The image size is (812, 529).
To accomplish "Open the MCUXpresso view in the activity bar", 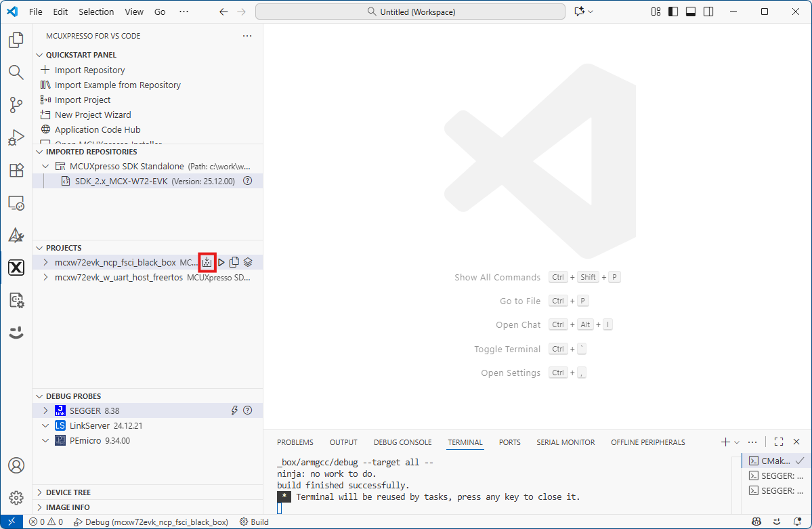I will [16, 268].
